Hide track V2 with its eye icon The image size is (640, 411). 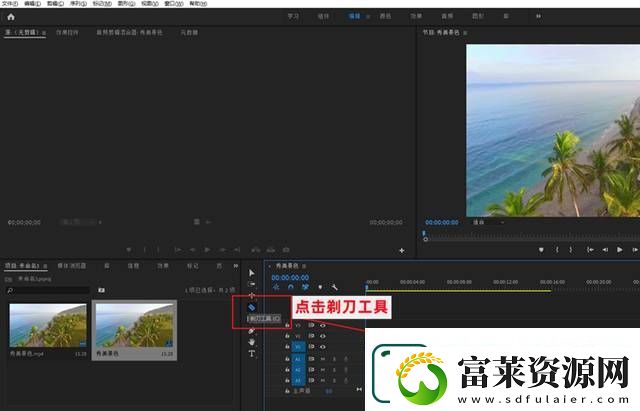pos(323,336)
